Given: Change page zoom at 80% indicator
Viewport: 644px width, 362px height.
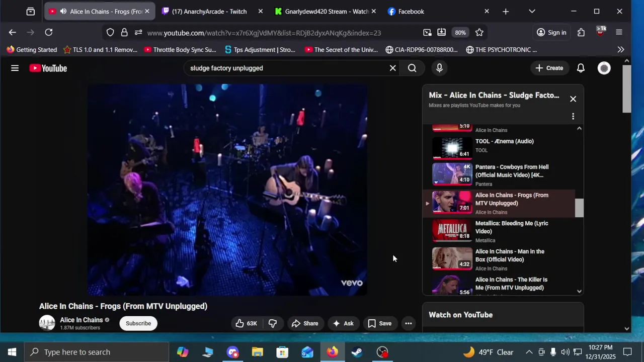Looking at the screenshot, I should pyautogui.click(x=460, y=32).
